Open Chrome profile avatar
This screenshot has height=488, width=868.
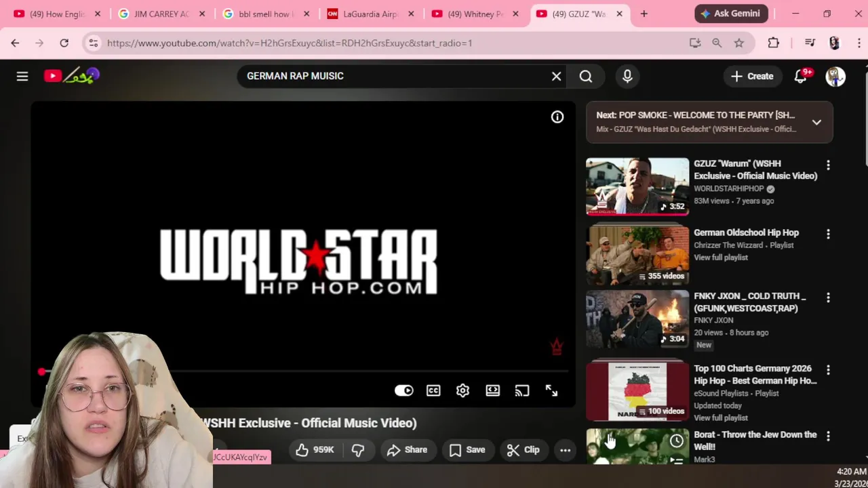coord(835,43)
